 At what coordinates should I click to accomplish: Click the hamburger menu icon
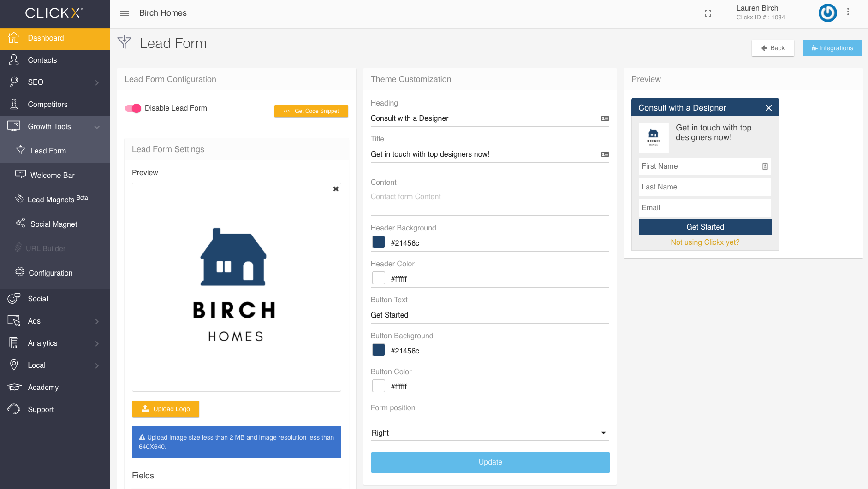click(124, 13)
